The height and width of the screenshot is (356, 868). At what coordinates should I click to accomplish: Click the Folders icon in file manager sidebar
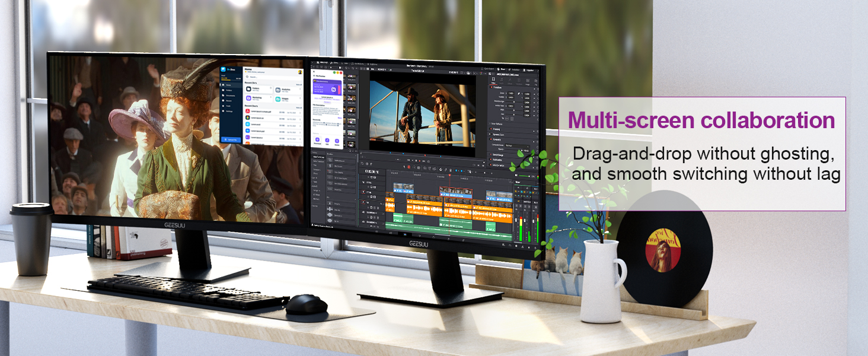[x=222, y=91]
